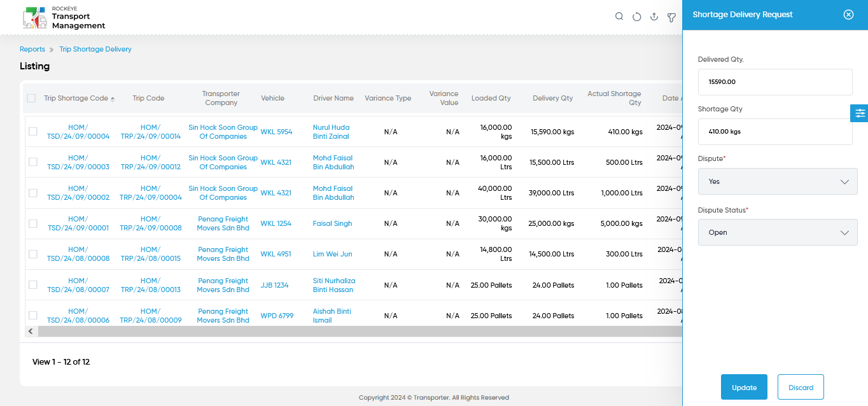Open shortage code HOM/TSD/24/09/00003
The width and height of the screenshot is (868, 406).
78,162
